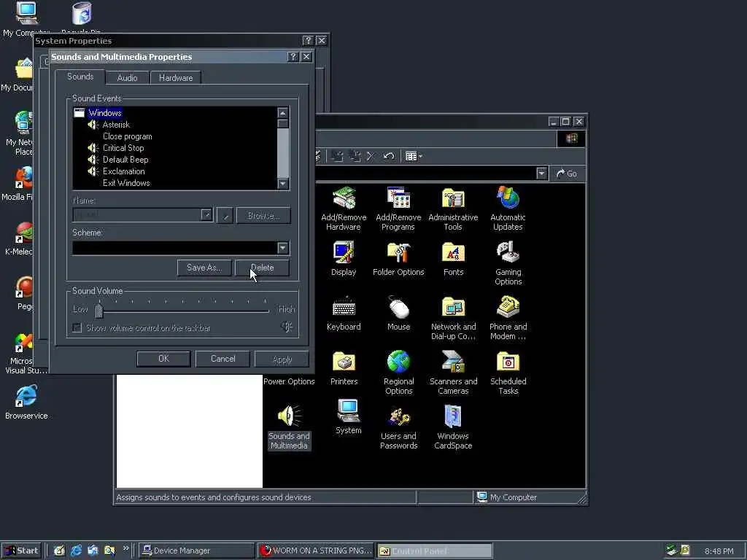Open Automatic Updates applet
Image resolution: width=747 pixels, height=560 pixels.
point(508,209)
